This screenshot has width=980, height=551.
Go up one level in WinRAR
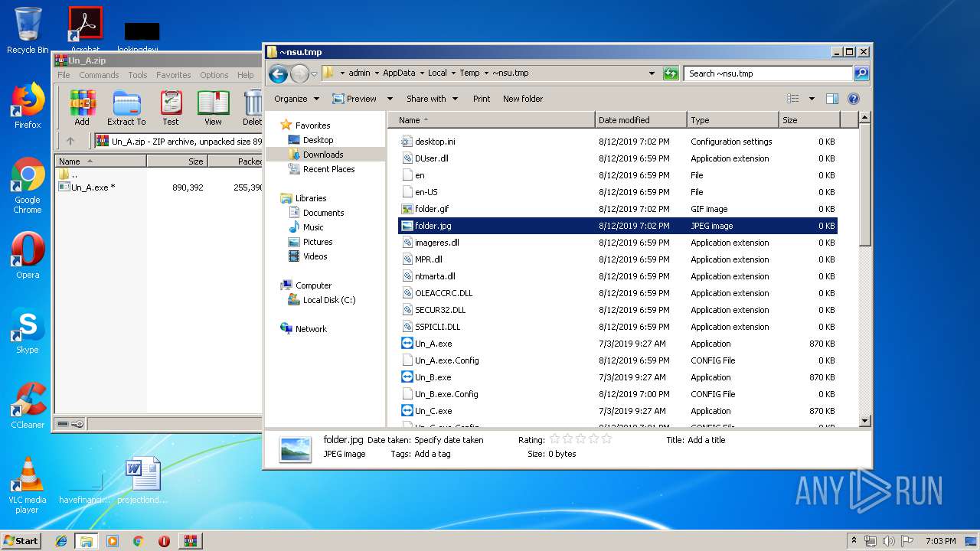70,141
